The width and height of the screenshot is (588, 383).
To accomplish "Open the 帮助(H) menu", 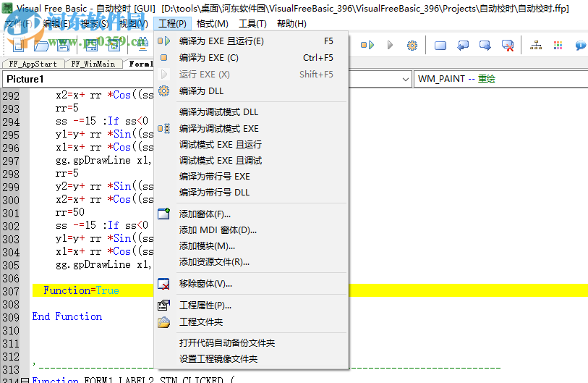I will click(291, 24).
